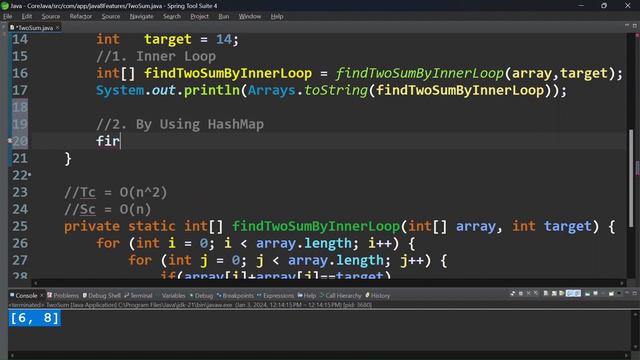
Task: Click the editor horizontal scrollbar track
Action: [329, 282]
